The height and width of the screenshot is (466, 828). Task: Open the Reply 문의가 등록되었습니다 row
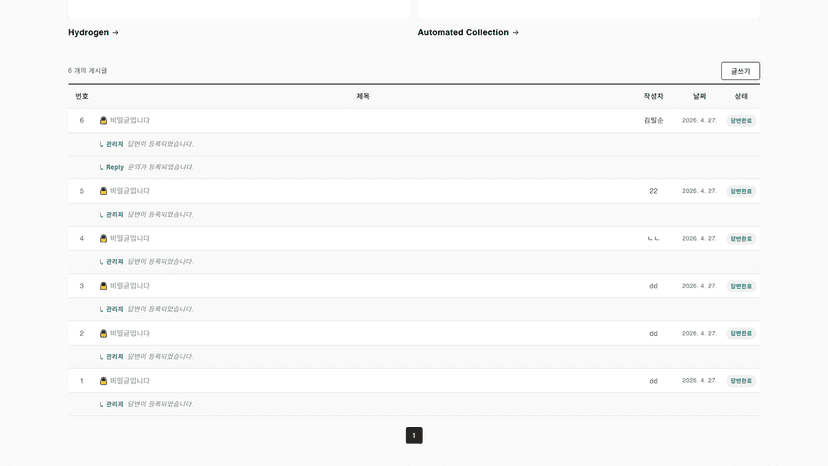coord(414,167)
